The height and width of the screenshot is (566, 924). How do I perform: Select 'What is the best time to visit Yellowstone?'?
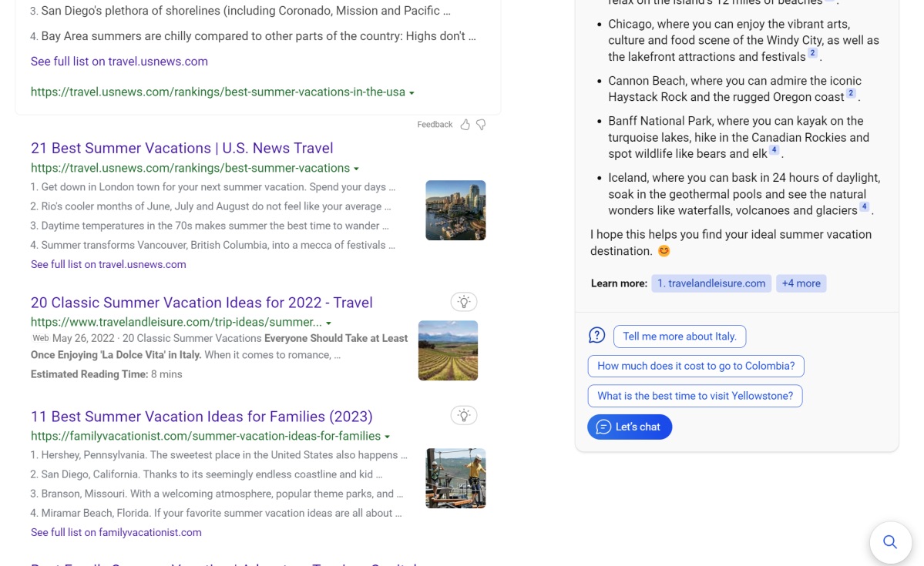click(x=694, y=396)
